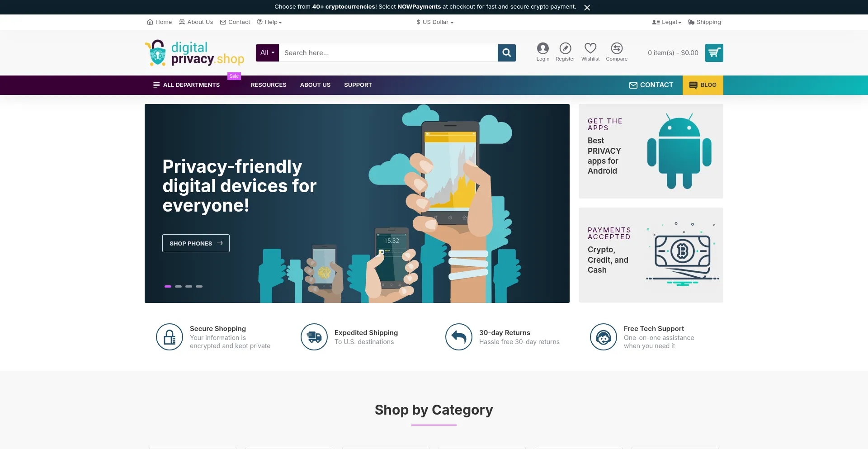Click into the Search here field

388,53
